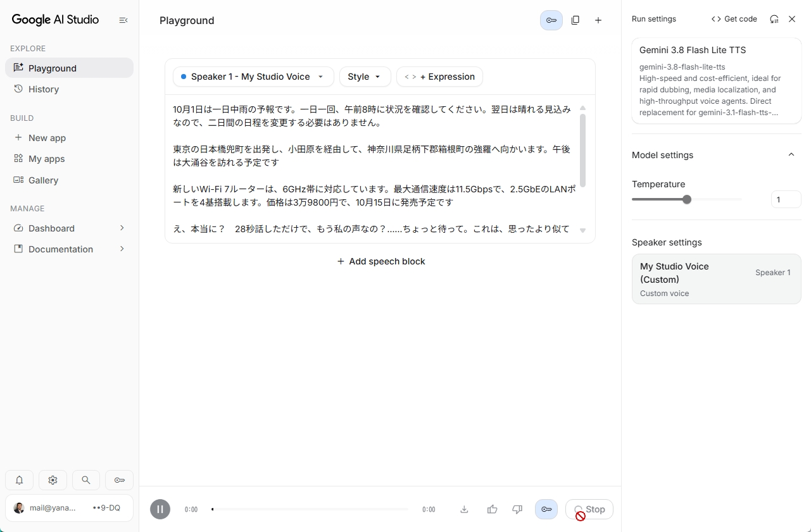This screenshot has height=532, width=811.
Task: Give thumbs up feedback
Action: tap(492, 509)
